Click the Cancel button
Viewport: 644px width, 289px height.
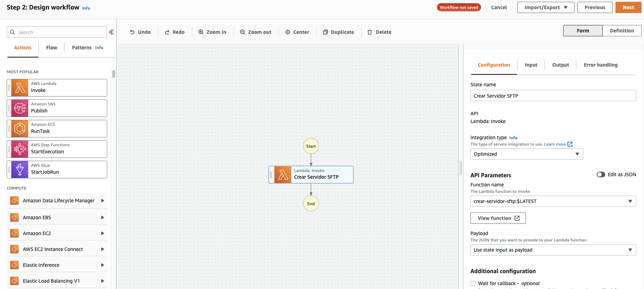499,7
